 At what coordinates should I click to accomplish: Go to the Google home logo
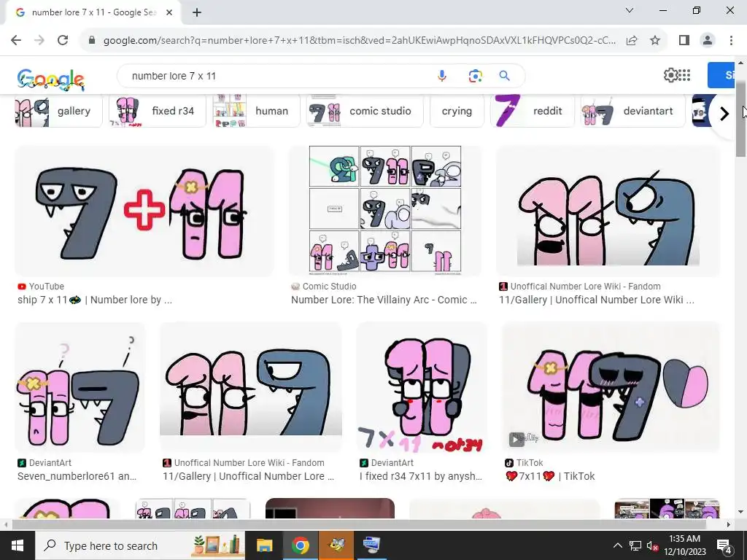50,79
